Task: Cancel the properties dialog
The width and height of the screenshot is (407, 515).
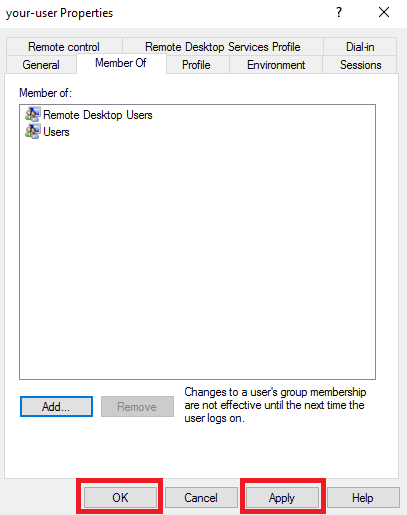Action: coord(201,498)
